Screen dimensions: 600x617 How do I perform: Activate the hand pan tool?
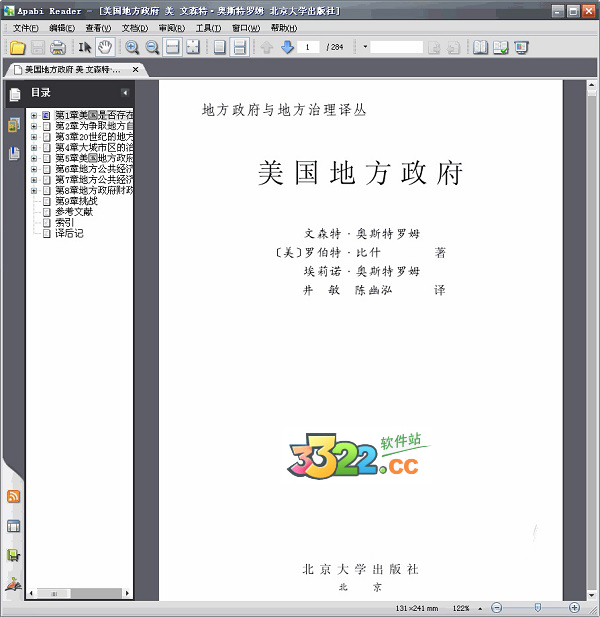pyautogui.click(x=105, y=47)
